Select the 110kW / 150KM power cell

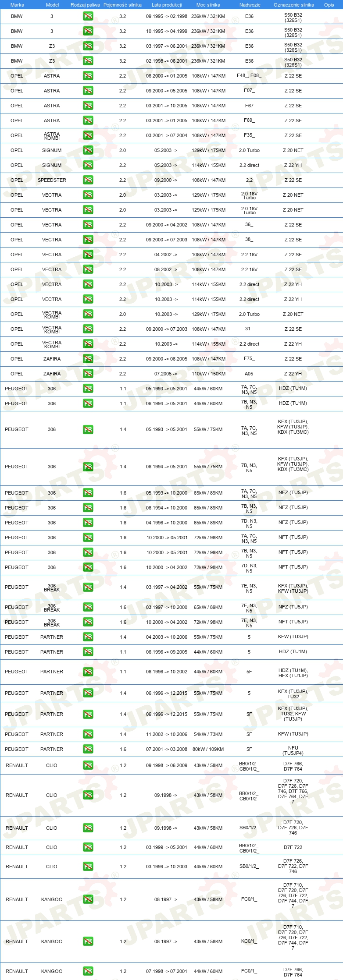[208, 374]
